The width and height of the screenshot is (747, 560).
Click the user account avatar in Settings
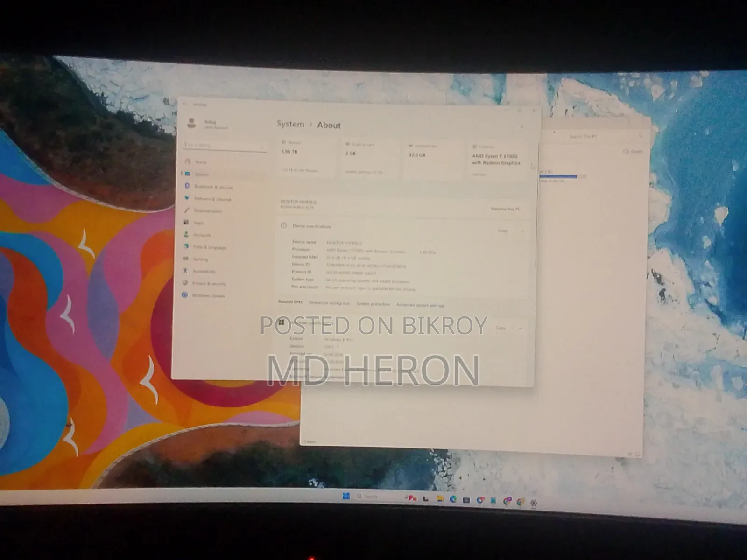(191, 123)
